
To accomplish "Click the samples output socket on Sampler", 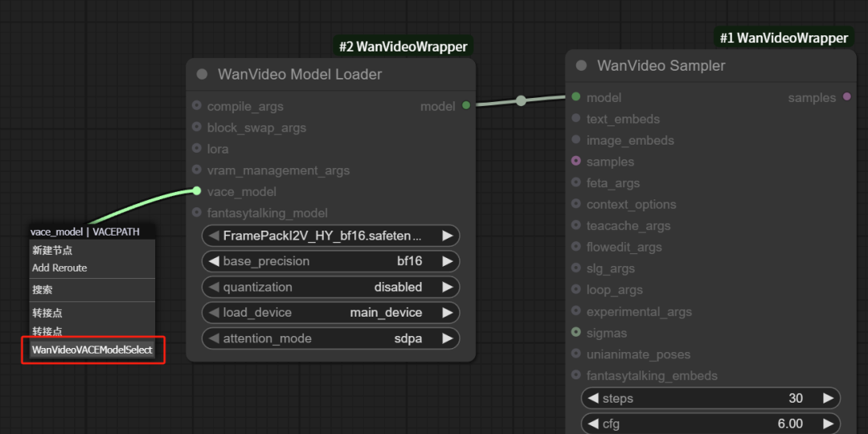I will (845, 97).
